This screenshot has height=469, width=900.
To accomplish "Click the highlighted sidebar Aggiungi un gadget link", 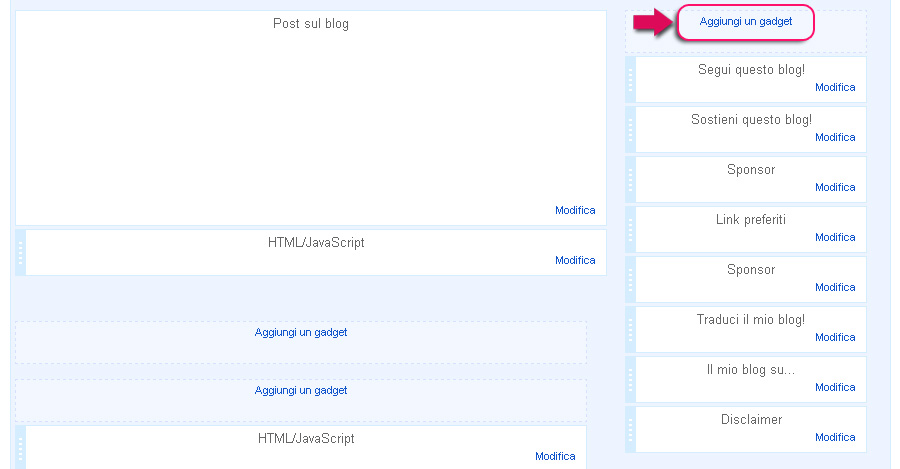I will (x=746, y=22).
